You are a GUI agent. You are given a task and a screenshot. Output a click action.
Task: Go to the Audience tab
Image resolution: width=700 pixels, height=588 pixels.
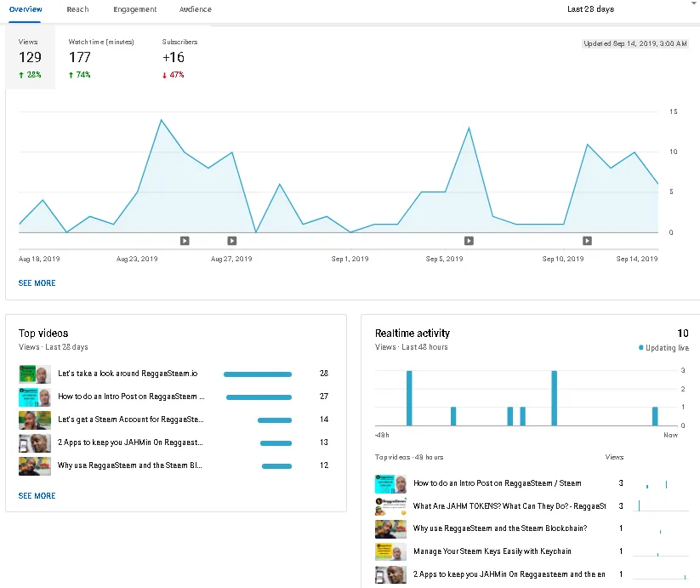(x=196, y=9)
